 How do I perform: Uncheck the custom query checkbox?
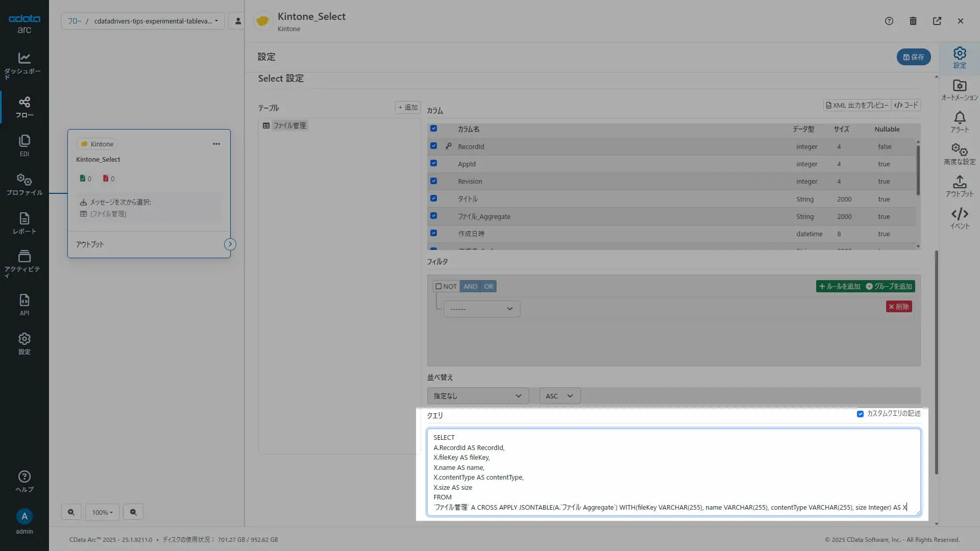pyautogui.click(x=860, y=414)
